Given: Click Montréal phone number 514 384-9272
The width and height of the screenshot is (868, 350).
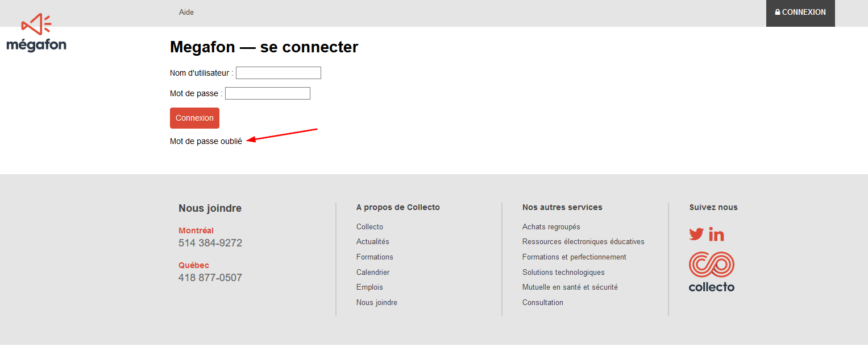Looking at the screenshot, I should pos(210,243).
